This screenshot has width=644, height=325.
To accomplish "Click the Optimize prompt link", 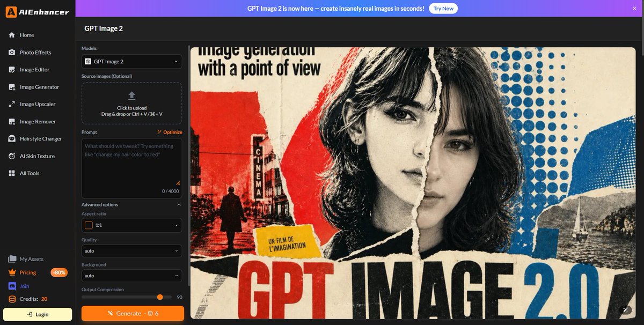I will click(170, 132).
